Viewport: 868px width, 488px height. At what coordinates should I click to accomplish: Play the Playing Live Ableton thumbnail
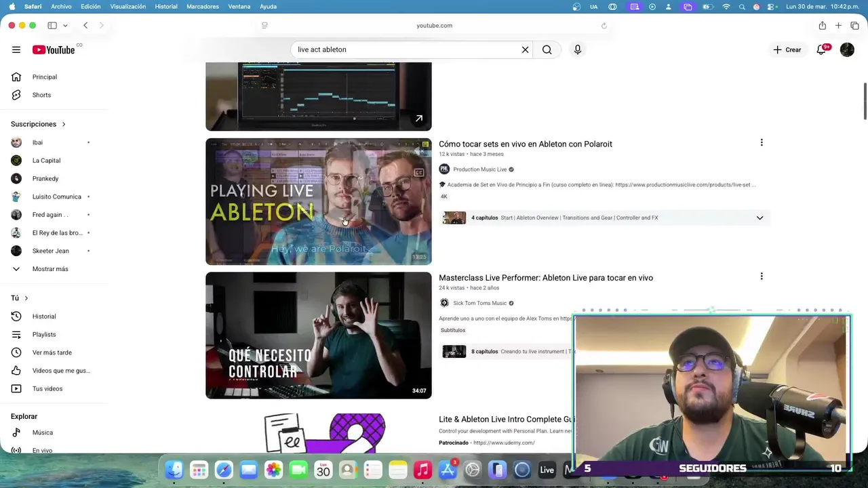click(319, 201)
